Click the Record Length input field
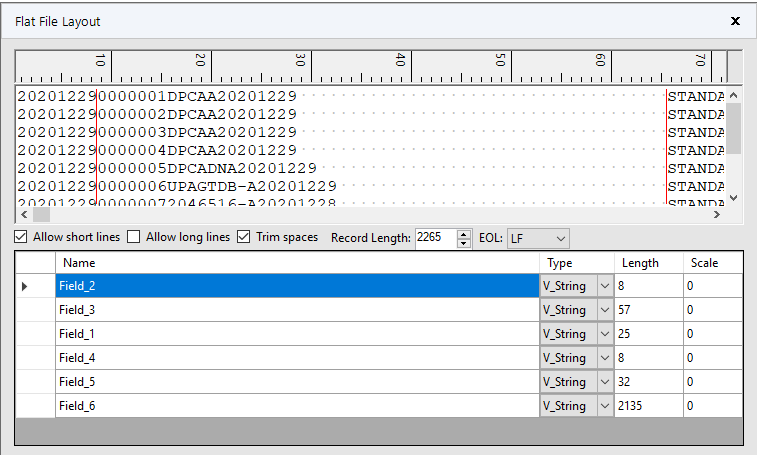Viewport: 757px width, 455px height. pyautogui.click(x=434, y=238)
